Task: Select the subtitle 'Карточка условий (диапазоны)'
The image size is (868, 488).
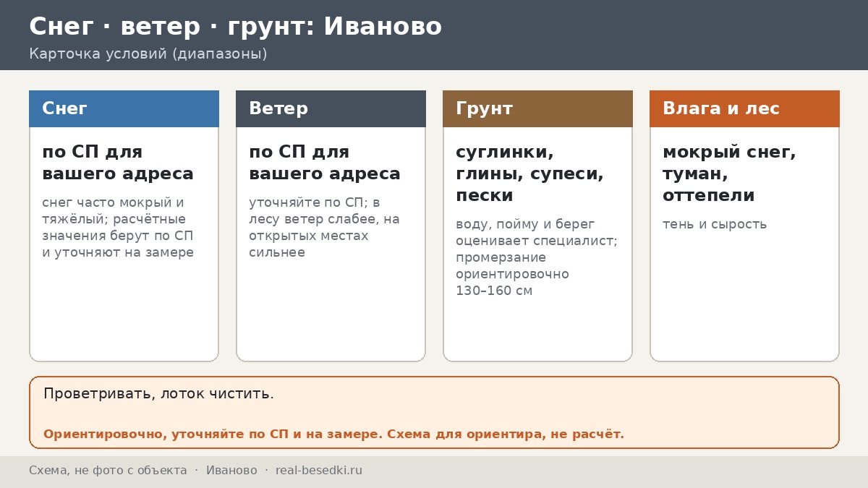Action: tap(148, 54)
